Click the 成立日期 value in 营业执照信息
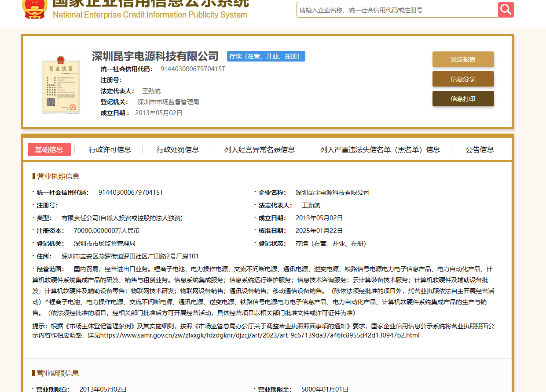Viewport: 546px width, 392px height. 319,218
